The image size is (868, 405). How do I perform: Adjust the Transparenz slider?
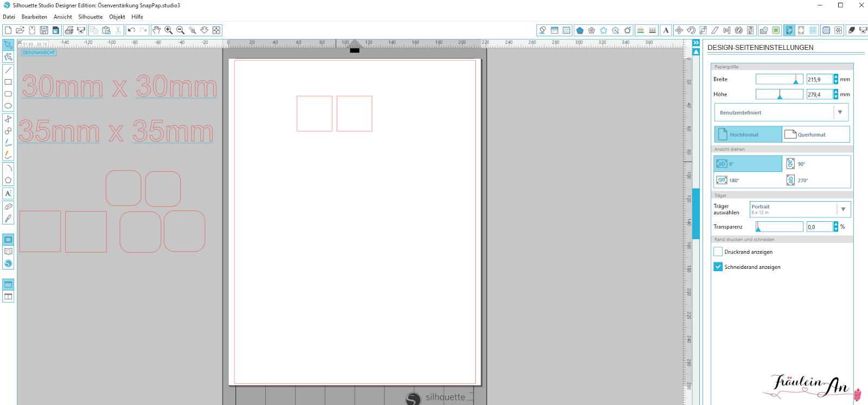pos(779,227)
